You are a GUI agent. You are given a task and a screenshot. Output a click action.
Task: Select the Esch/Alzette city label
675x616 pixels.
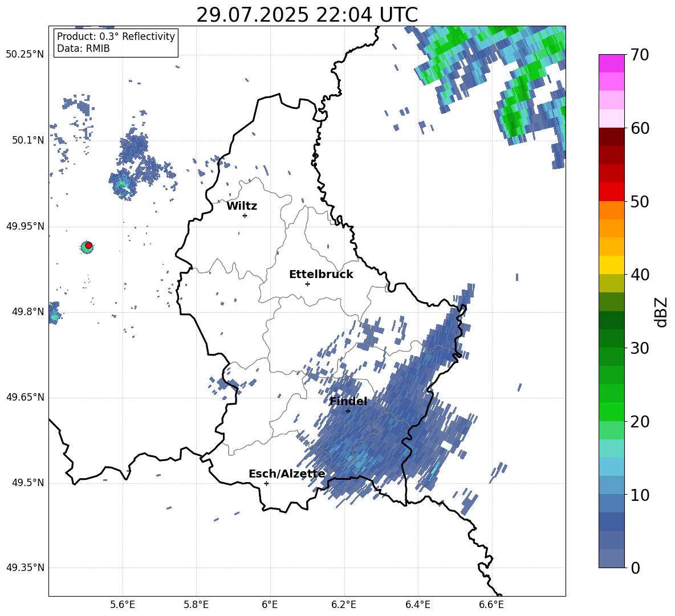pos(287,474)
